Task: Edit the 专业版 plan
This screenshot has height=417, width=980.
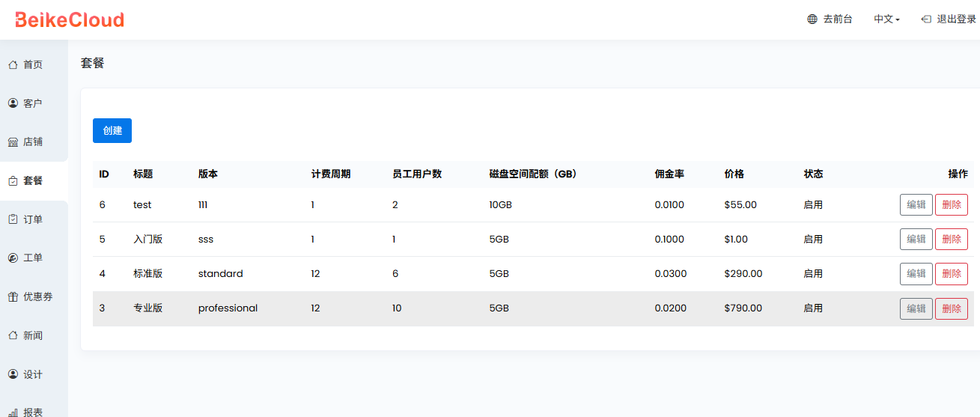Action: tap(916, 308)
